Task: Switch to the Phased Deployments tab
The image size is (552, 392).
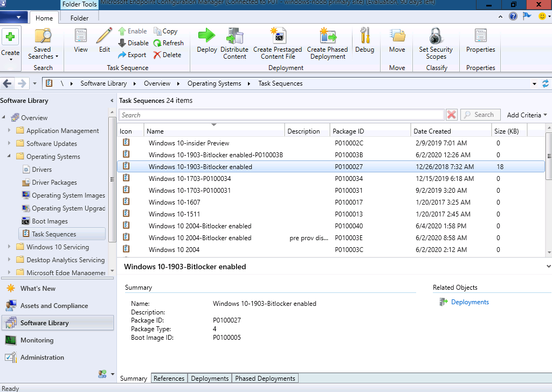Action: tap(265, 379)
